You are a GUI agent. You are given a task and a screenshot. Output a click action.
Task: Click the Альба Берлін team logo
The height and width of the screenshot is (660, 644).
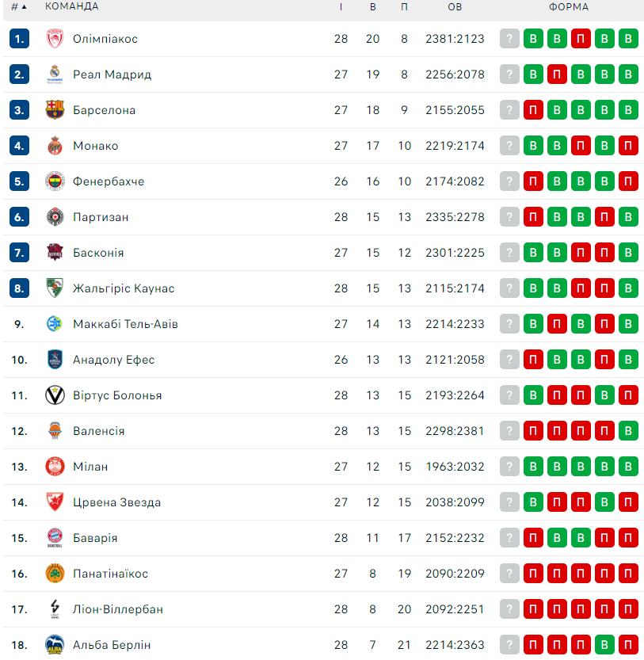tap(55, 644)
